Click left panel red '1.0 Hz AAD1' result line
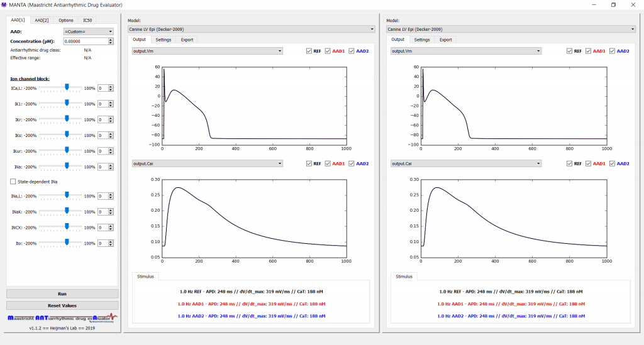Image resolution: width=644 pixels, height=345 pixels. 252,304
